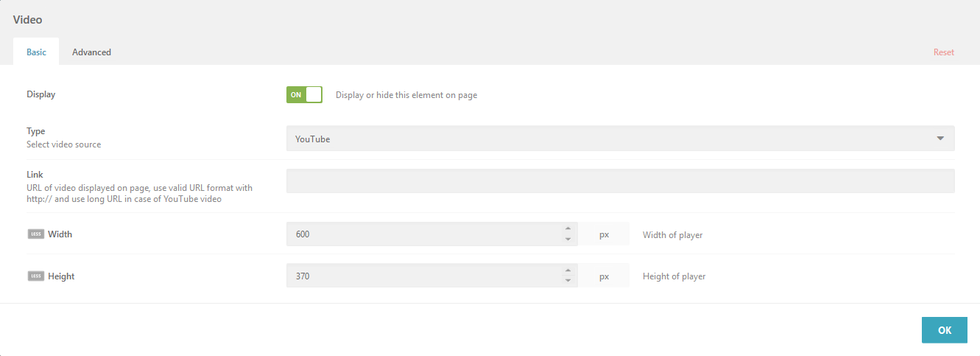Click inside the Height value field

tap(424, 276)
